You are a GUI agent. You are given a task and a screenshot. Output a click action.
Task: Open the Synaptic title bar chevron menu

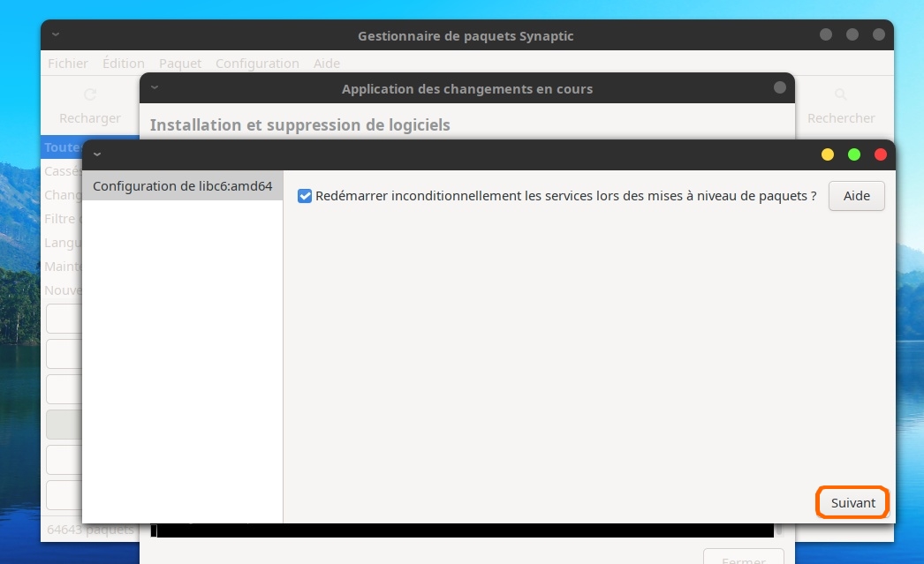(x=56, y=35)
